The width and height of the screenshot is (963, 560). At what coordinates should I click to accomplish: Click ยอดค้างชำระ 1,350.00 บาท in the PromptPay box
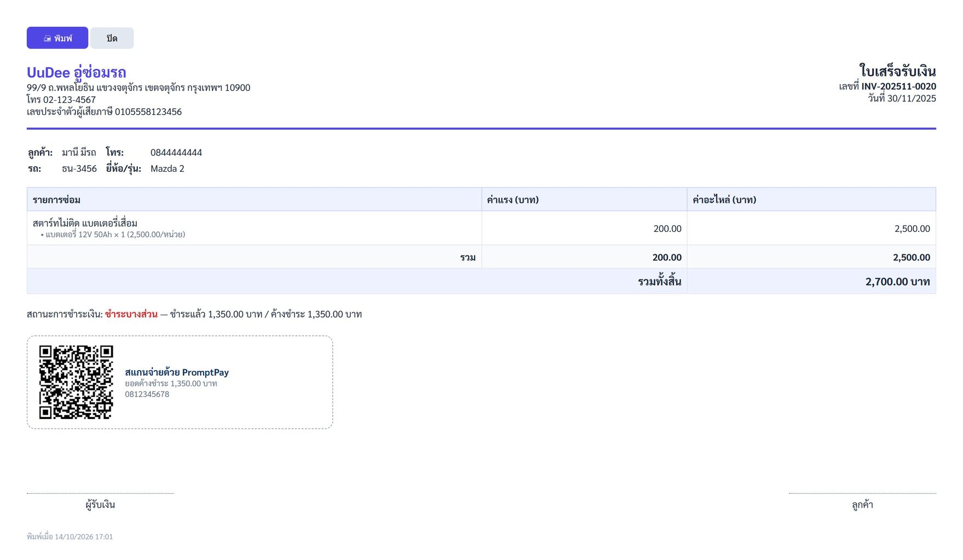[171, 384]
